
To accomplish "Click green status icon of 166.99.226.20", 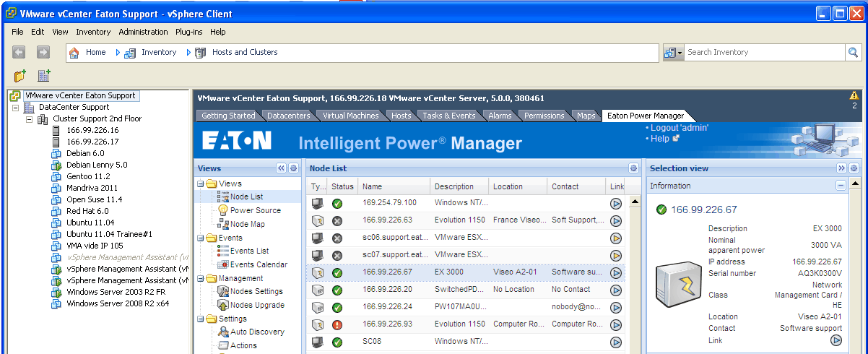I will (x=337, y=290).
